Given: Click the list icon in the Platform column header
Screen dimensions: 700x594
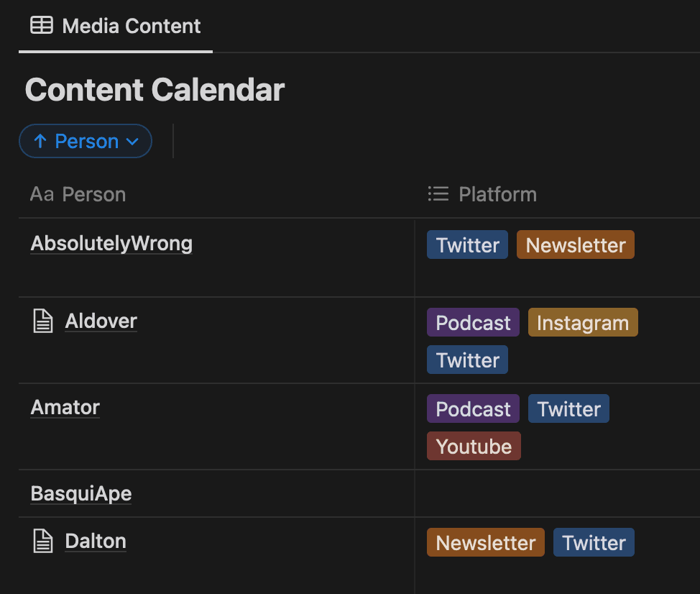Looking at the screenshot, I should 438,194.
